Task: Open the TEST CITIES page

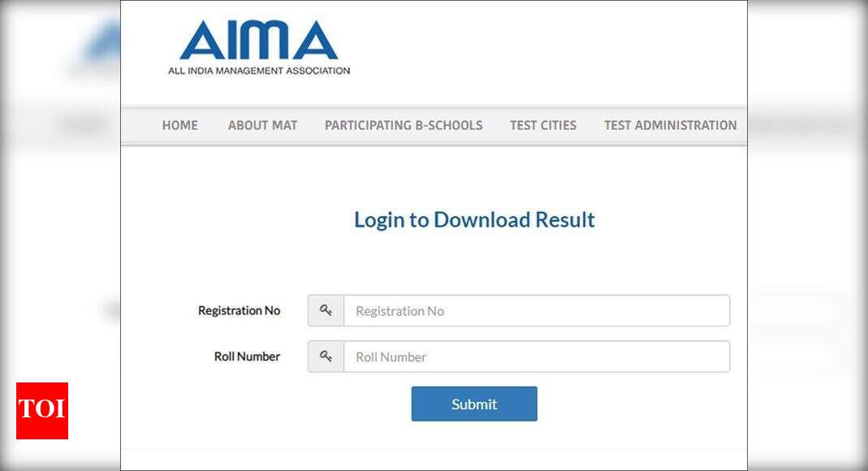Action: (x=543, y=125)
